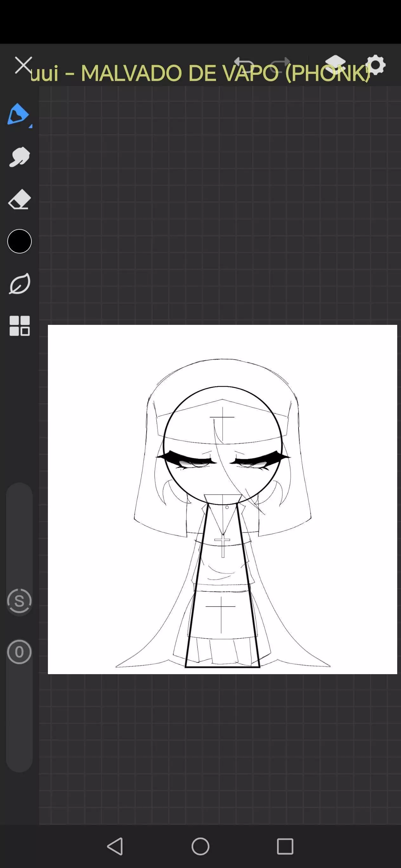Tap the Android Home circle button
This screenshot has width=401, height=868.
(x=201, y=846)
